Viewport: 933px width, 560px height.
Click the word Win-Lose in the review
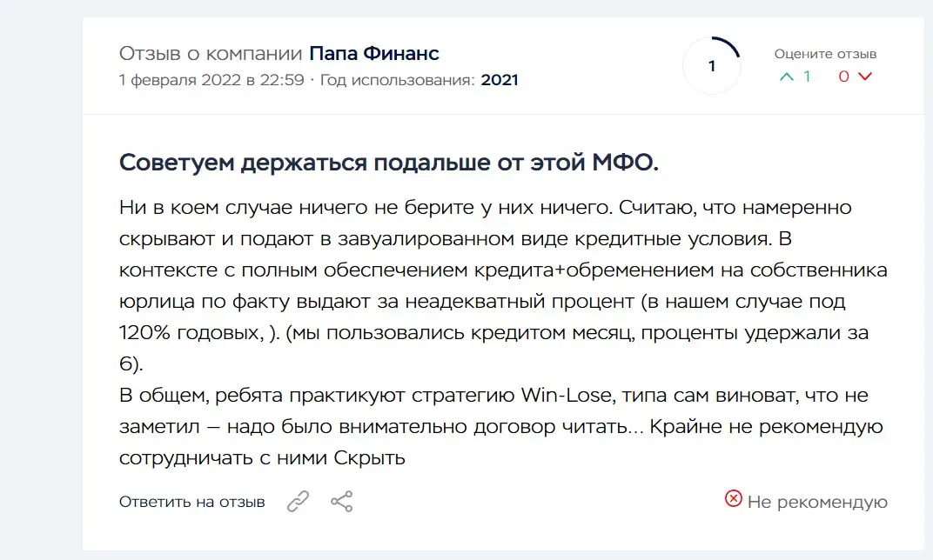(567, 396)
